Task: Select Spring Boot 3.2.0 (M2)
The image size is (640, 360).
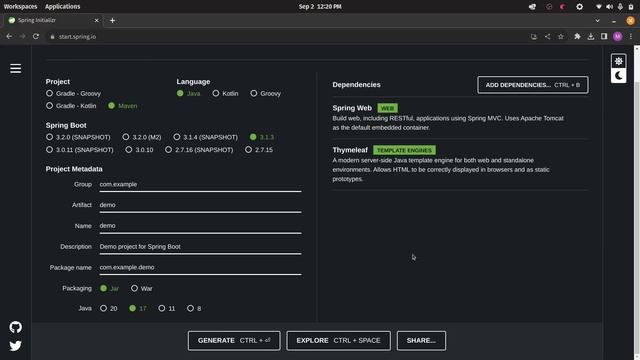Action: coord(142,137)
